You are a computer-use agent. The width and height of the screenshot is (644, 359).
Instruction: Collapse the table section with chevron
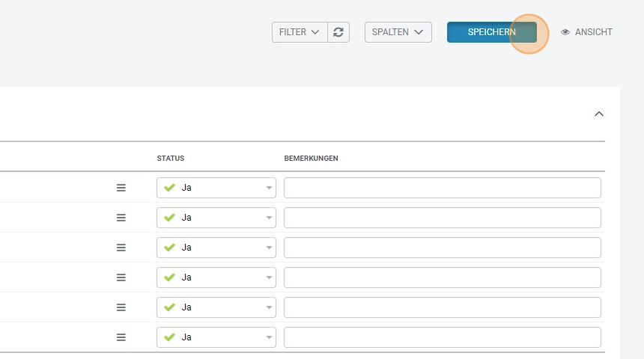click(598, 114)
